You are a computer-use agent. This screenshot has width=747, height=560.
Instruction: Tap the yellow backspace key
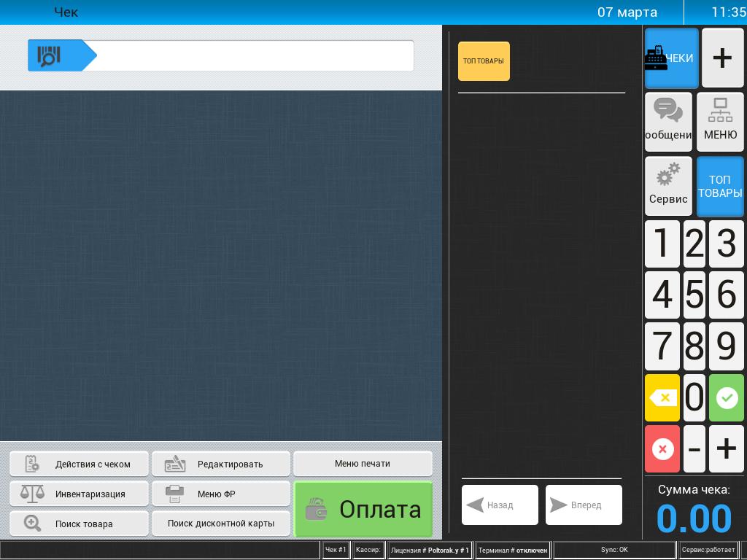(662, 397)
